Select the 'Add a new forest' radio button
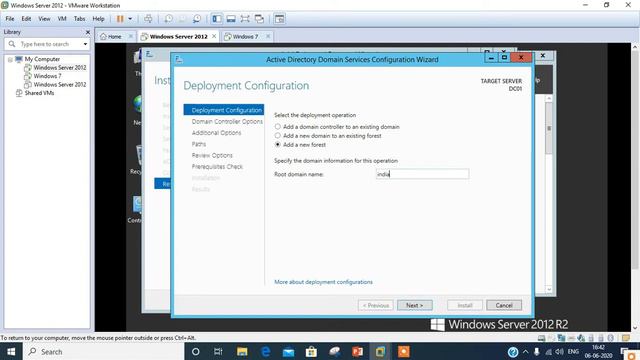The height and width of the screenshot is (360, 640). click(278, 144)
